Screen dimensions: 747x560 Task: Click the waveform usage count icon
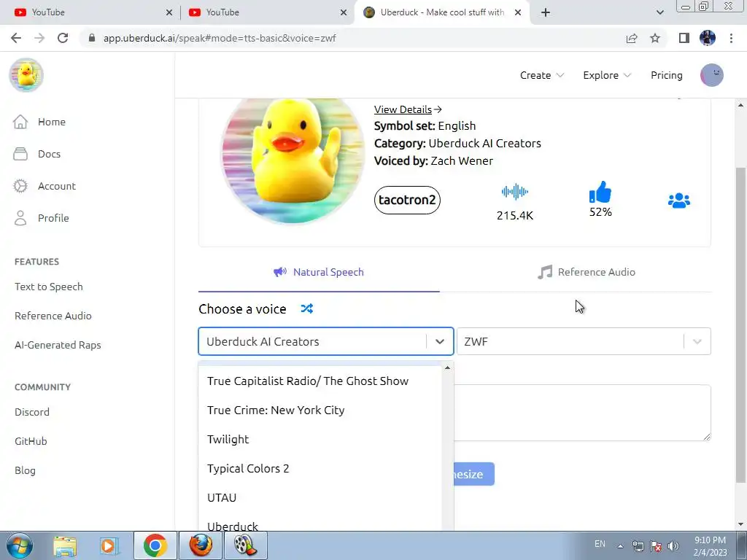(514, 192)
